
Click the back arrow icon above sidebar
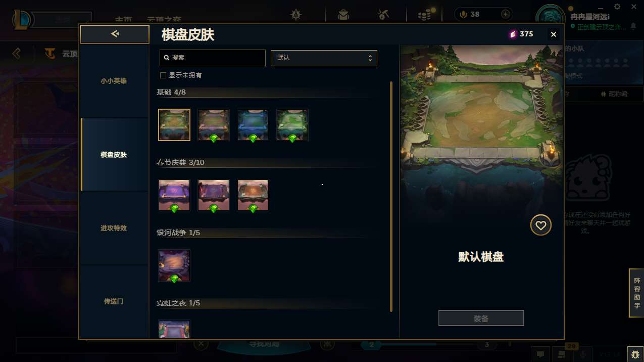click(115, 34)
